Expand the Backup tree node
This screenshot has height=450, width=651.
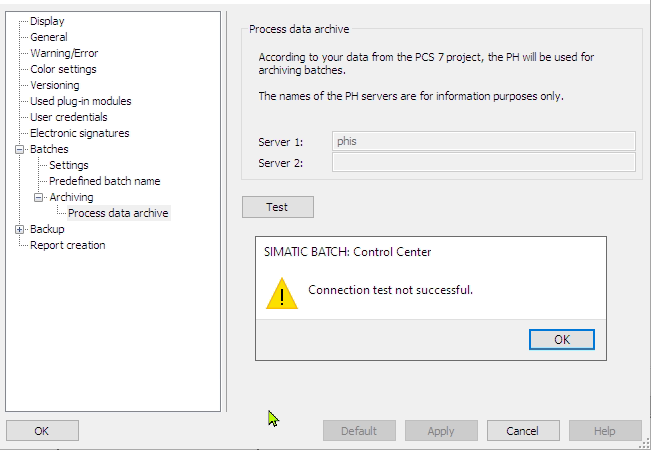[x=19, y=229]
